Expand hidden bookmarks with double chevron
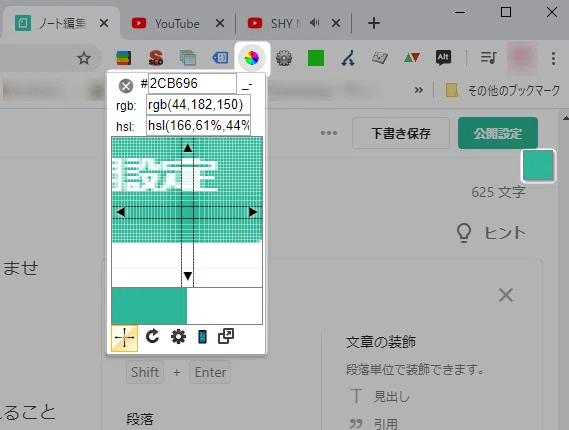This screenshot has height=430, width=569. click(418, 90)
